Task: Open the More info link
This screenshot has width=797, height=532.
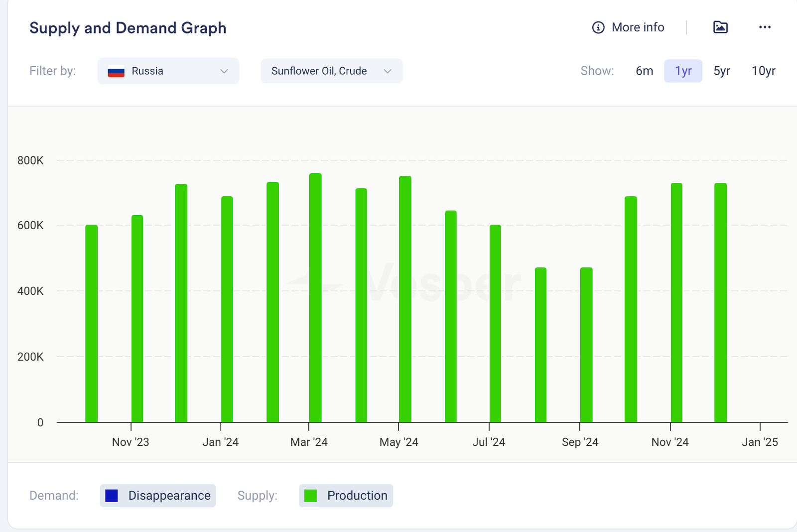Action: [638, 27]
